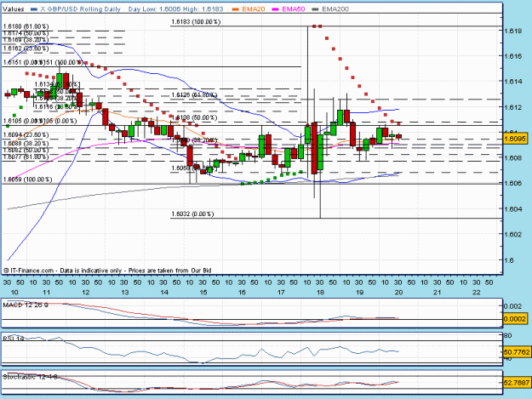Click the 1.608 price axis label
532x399 pixels.
click(512, 158)
